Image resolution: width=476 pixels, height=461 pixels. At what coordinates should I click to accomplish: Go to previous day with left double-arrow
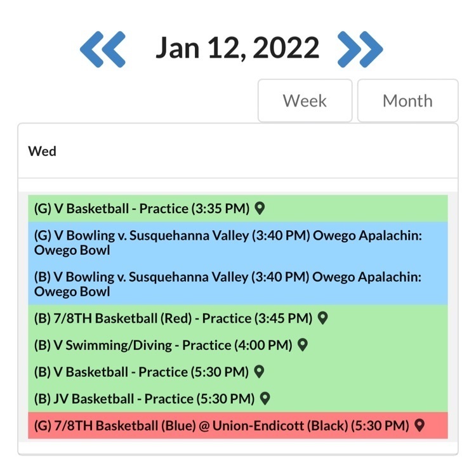pyautogui.click(x=103, y=49)
